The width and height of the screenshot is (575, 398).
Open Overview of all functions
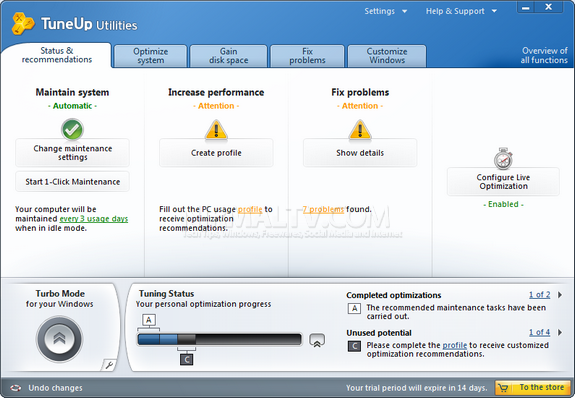[544, 55]
